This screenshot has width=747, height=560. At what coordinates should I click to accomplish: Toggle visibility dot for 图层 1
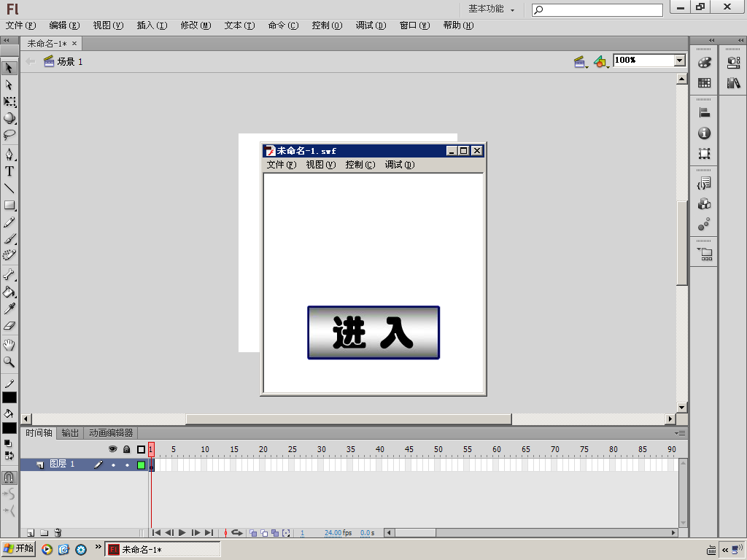pos(113,464)
